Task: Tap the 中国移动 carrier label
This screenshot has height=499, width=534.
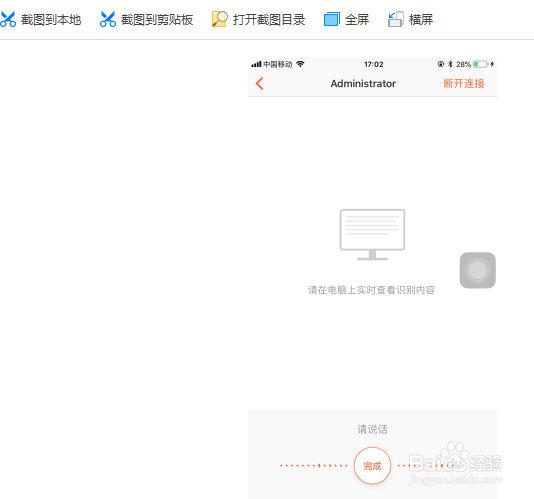Action: (x=278, y=64)
